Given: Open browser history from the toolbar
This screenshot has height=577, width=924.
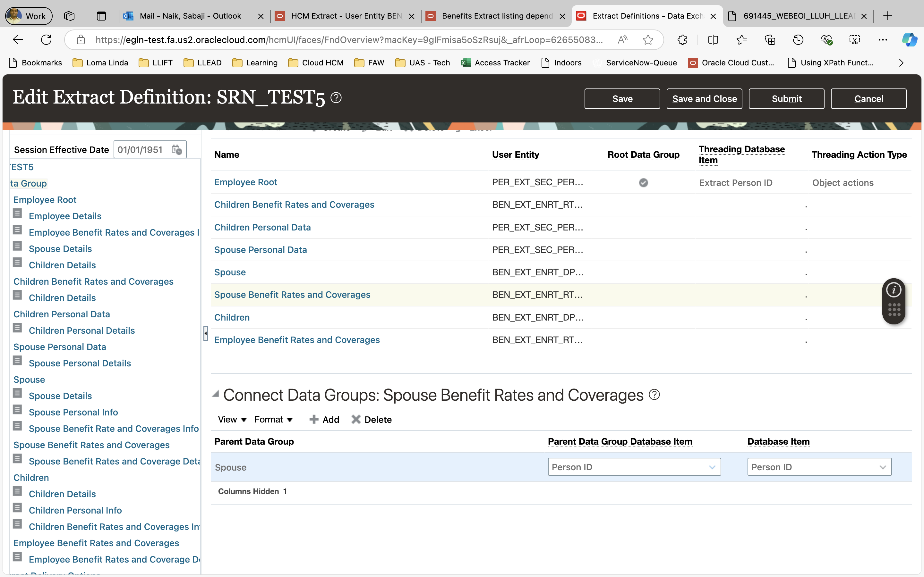Looking at the screenshot, I should point(798,40).
